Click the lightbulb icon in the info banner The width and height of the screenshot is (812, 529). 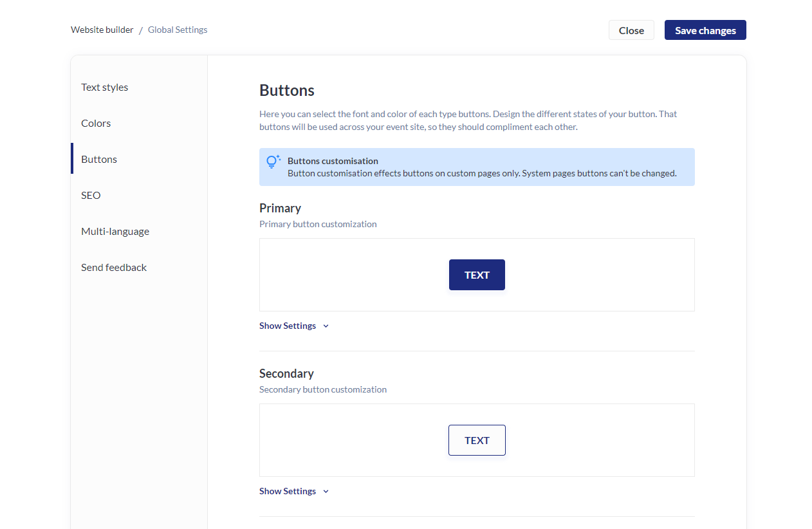point(273,162)
